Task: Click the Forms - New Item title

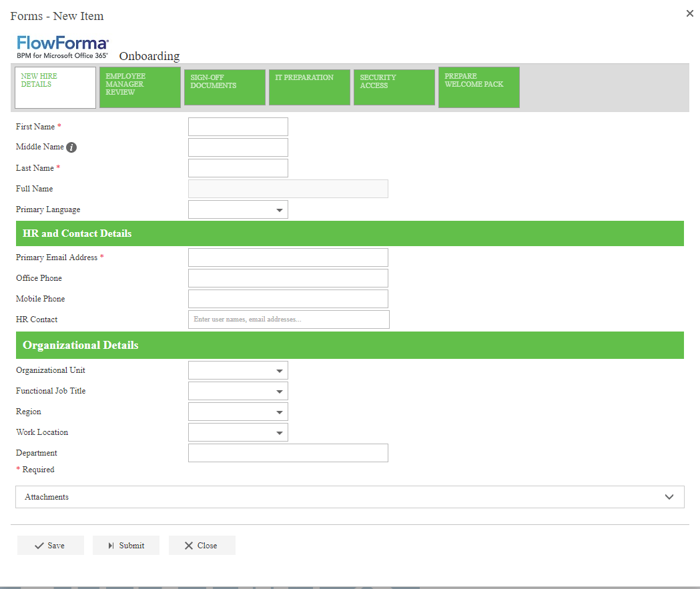Action: pos(57,16)
